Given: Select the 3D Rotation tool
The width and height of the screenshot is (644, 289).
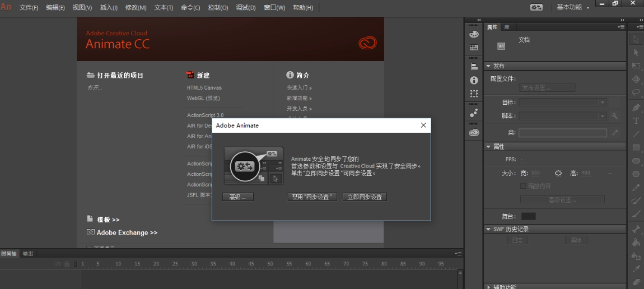Looking at the screenshot, I should pyautogui.click(x=636, y=78).
